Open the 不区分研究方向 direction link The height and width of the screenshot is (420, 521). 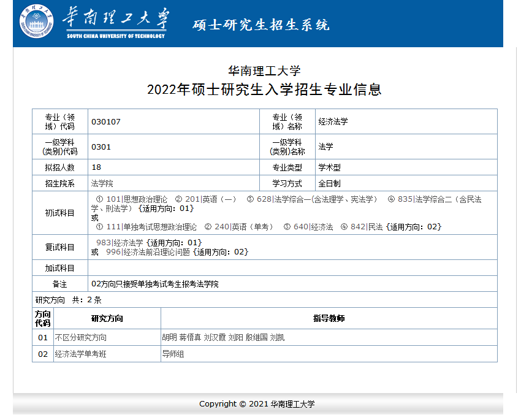point(81,338)
